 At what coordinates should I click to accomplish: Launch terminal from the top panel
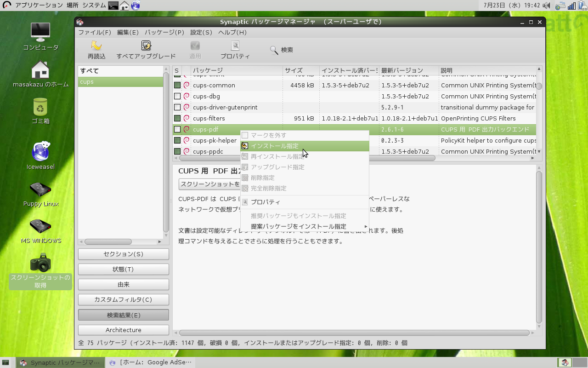(113, 6)
